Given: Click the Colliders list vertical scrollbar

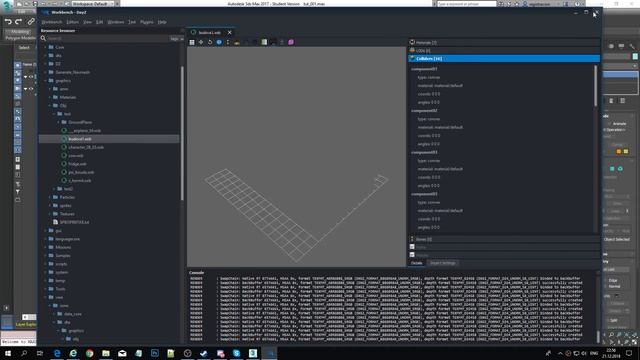Looking at the screenshot, I should point(596,86).
